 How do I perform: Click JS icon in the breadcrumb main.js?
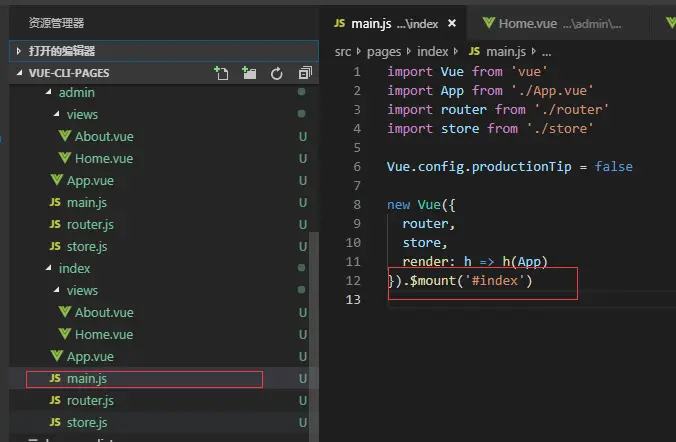[474, 51]
